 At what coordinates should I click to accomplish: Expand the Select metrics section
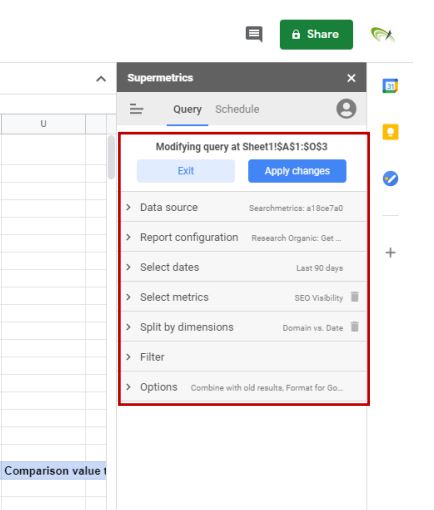point(243,297)
